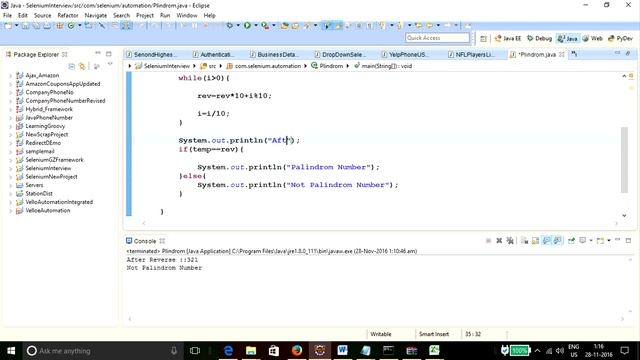Viewport: 640px width, 360px height.
Task: Click the Windows Start button
Action: coord(11,351)
